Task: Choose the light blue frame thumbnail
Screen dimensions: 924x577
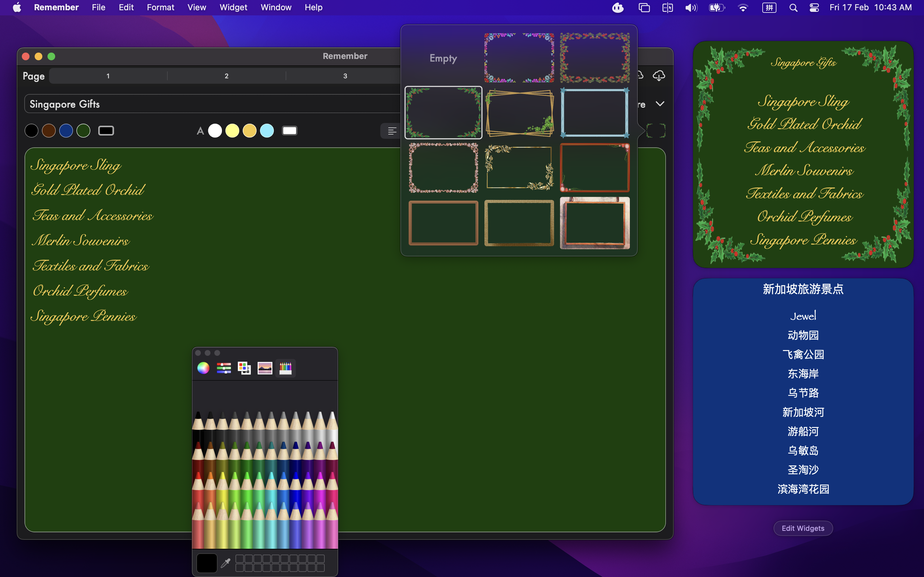Action: pos(595,113)
